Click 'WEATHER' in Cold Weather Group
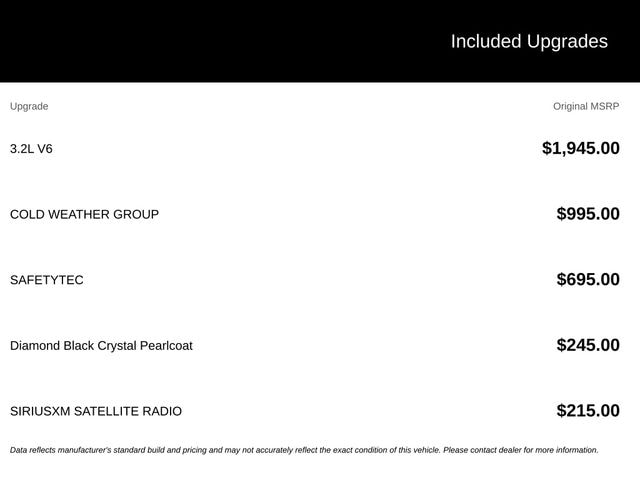 tap(79, 214)
